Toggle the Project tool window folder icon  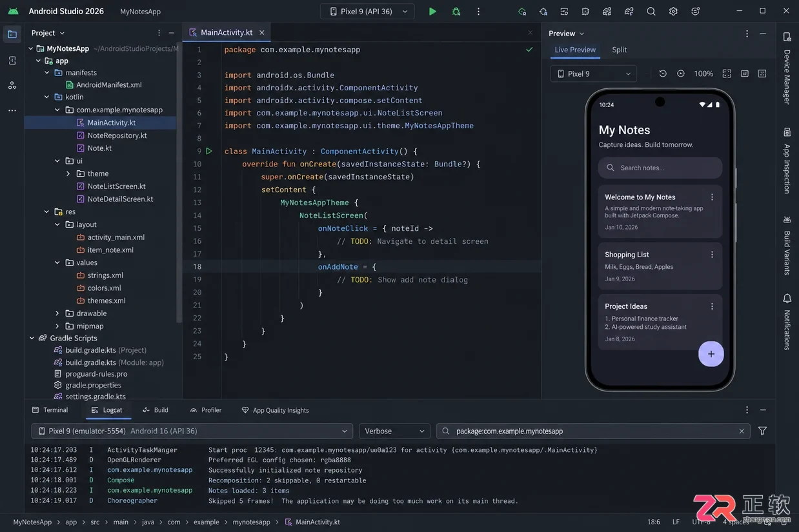point(12,34)
